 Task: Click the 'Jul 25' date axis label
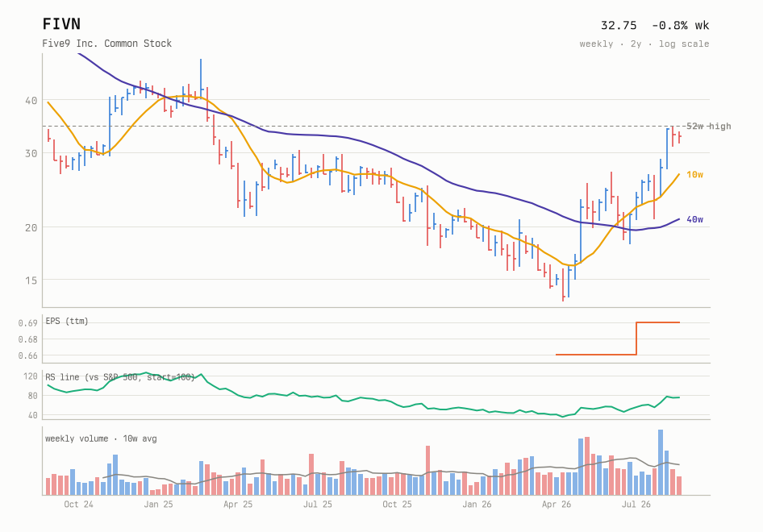pos(317,505)
